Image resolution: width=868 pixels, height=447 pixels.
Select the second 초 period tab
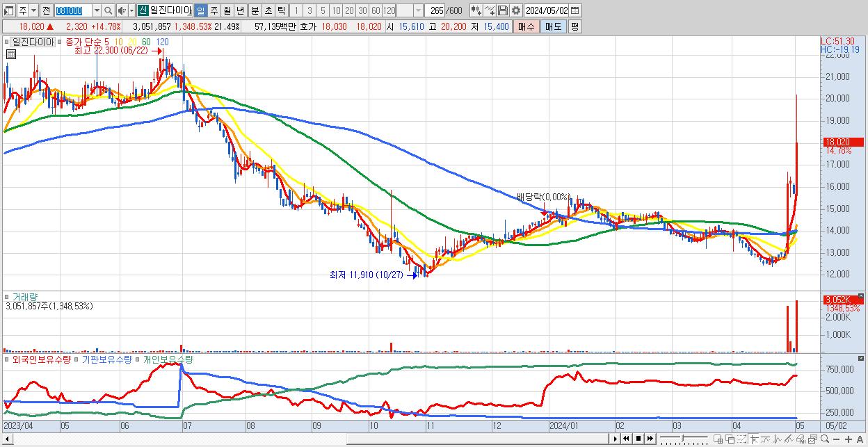point(268,10)
